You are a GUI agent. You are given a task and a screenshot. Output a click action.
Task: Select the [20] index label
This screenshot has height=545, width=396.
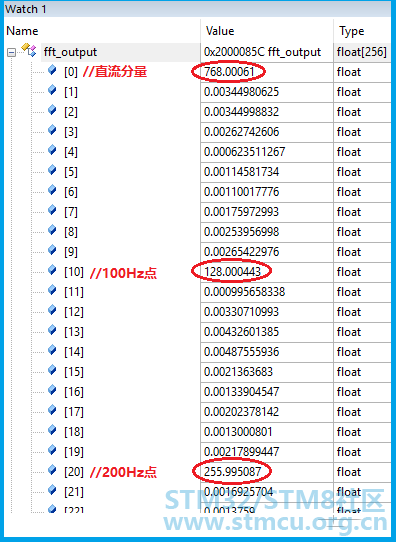point(74,472)
